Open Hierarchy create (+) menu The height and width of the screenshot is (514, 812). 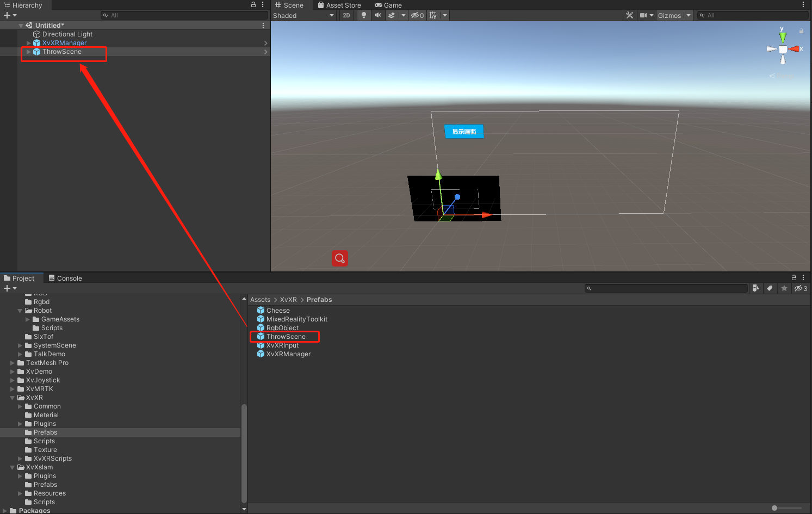pos(10,15)
